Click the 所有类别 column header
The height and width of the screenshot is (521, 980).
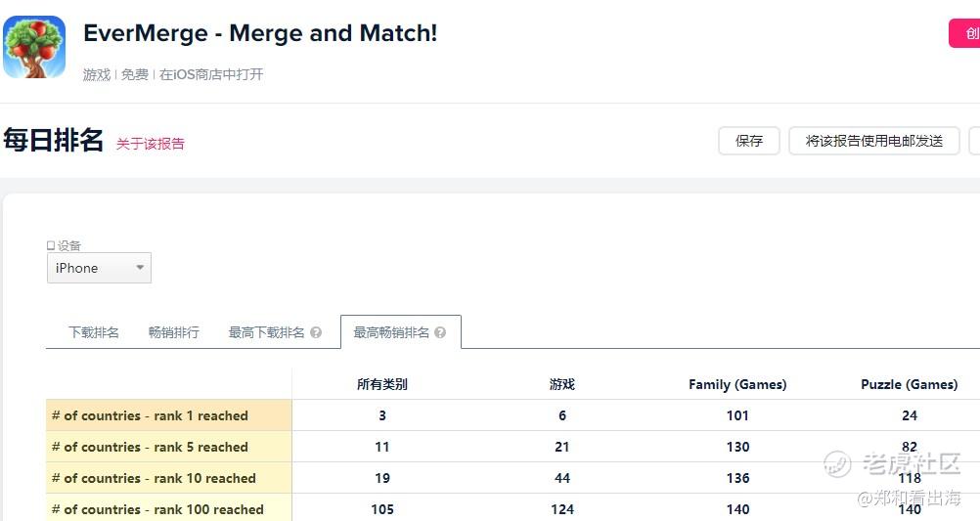click(382, 384)
